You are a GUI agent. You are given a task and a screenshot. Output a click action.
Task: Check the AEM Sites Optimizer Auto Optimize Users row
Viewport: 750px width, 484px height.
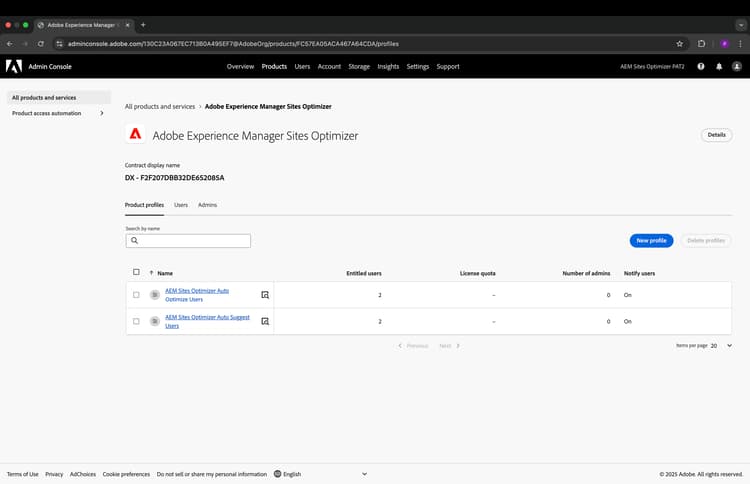[x=136, y=295]
